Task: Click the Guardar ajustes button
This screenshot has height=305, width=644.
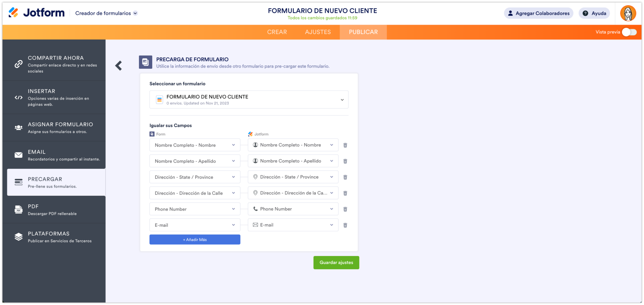Action: pos(336,263)
